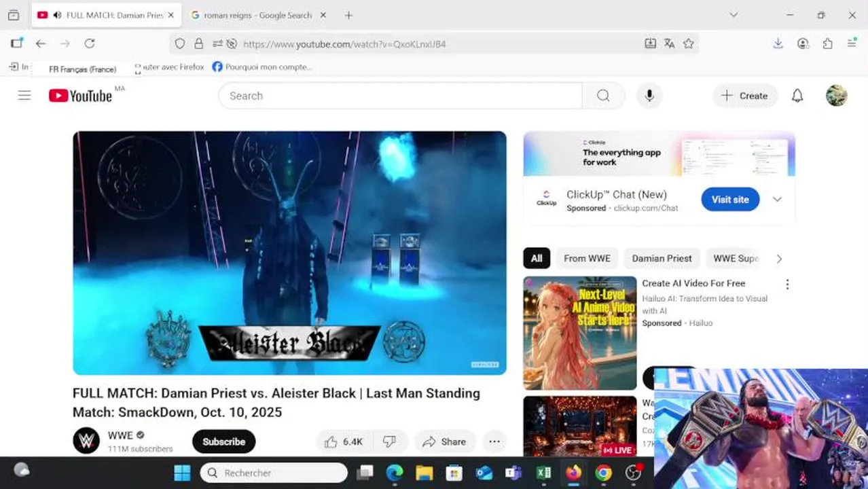Image resolution: width=868 pixels, height=489 pixels.
Task: Select the All filter chip
Action: (x=537, y=258)
